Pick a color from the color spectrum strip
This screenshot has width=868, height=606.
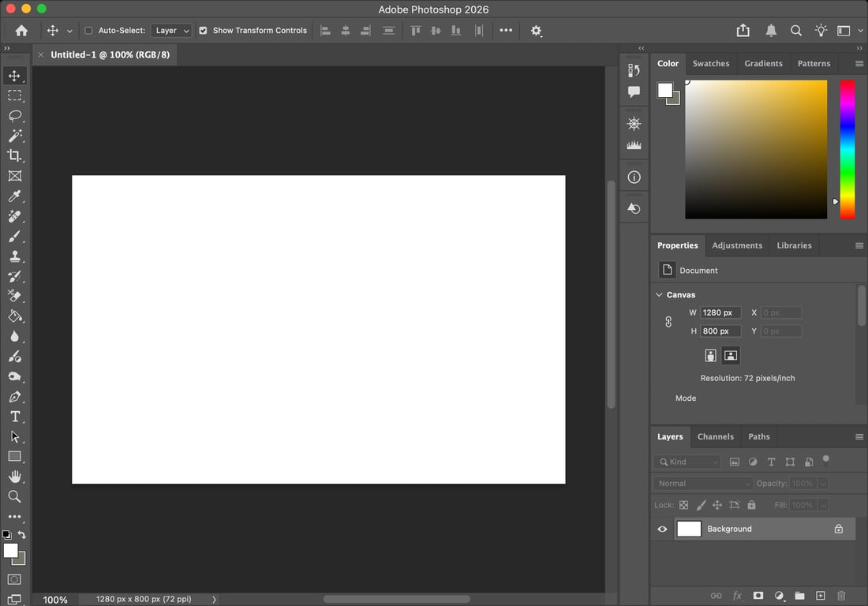point(847,150)
